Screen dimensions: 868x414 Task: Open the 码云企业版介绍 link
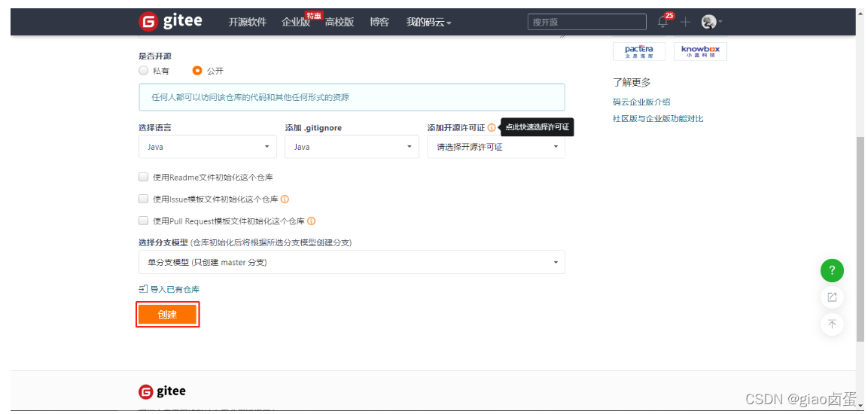tap(641, 102)
